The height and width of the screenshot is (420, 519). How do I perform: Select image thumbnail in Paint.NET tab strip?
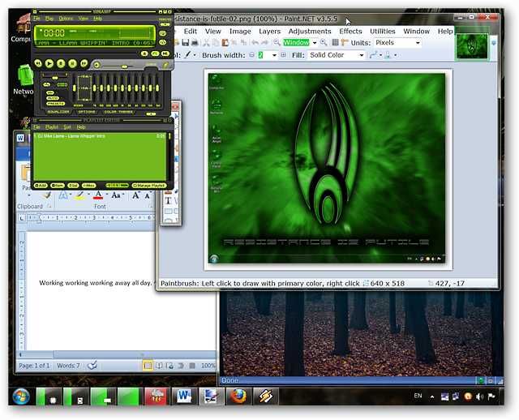tap(472, 46)
